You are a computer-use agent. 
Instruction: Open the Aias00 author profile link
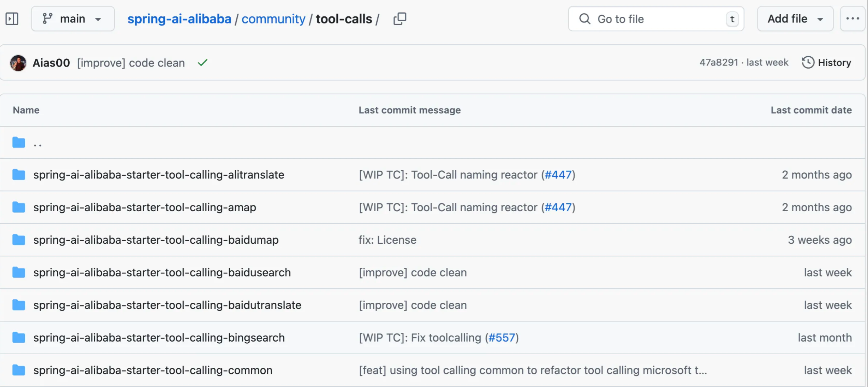click(51, 63)
